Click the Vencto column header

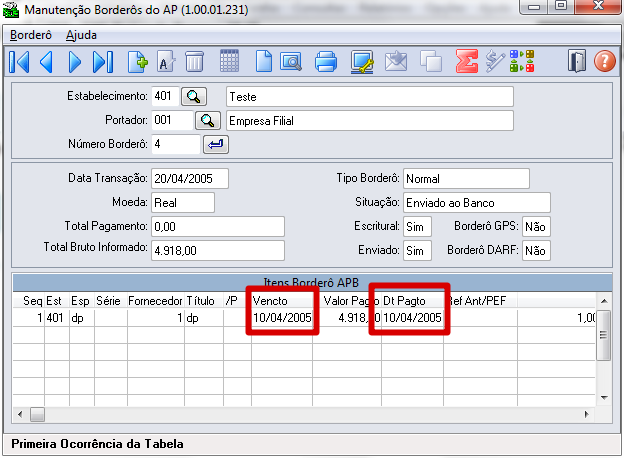(282, 300)
